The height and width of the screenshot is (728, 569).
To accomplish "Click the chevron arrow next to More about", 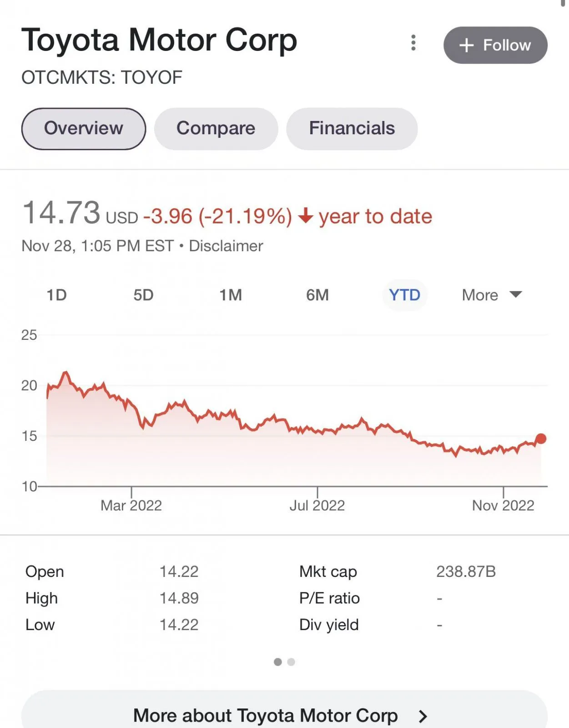I will click(x=423, y=716).
